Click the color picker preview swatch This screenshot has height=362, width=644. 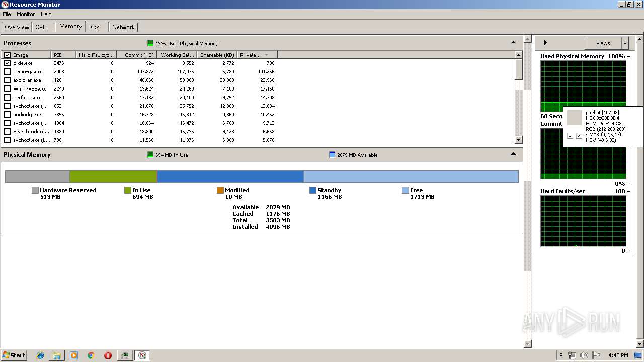click(574, 118)
